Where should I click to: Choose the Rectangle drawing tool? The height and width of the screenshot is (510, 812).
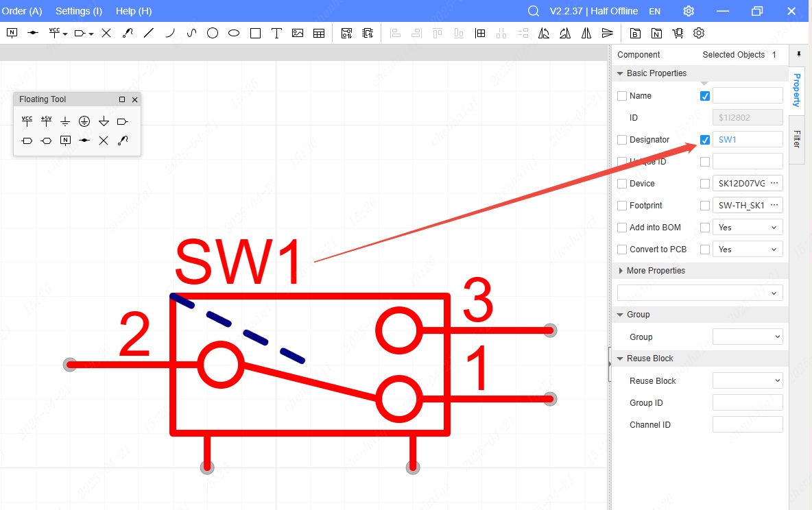click(x=255, y=33)
